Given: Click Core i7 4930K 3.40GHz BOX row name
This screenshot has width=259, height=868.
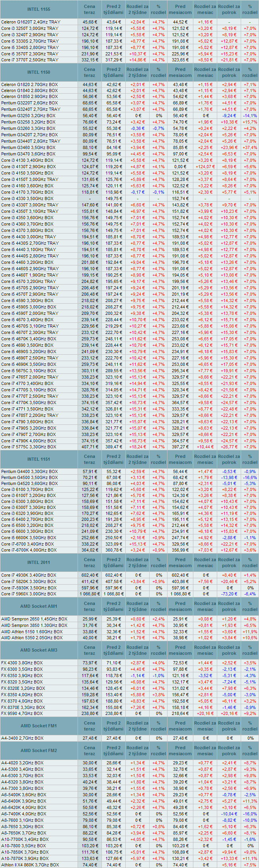Looking at the screenshot, I should 29,575.
